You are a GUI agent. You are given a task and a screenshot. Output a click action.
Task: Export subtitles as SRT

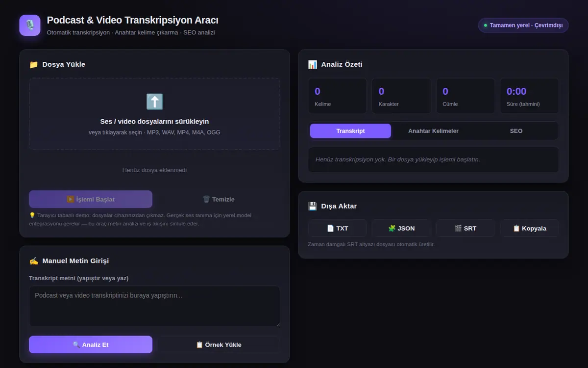[x=465, y=228]
